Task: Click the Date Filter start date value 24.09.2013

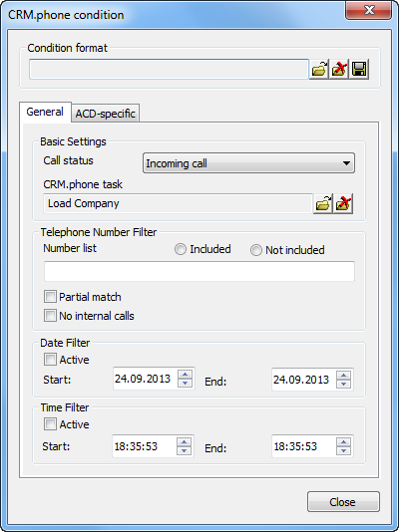Action: [143, 379]
